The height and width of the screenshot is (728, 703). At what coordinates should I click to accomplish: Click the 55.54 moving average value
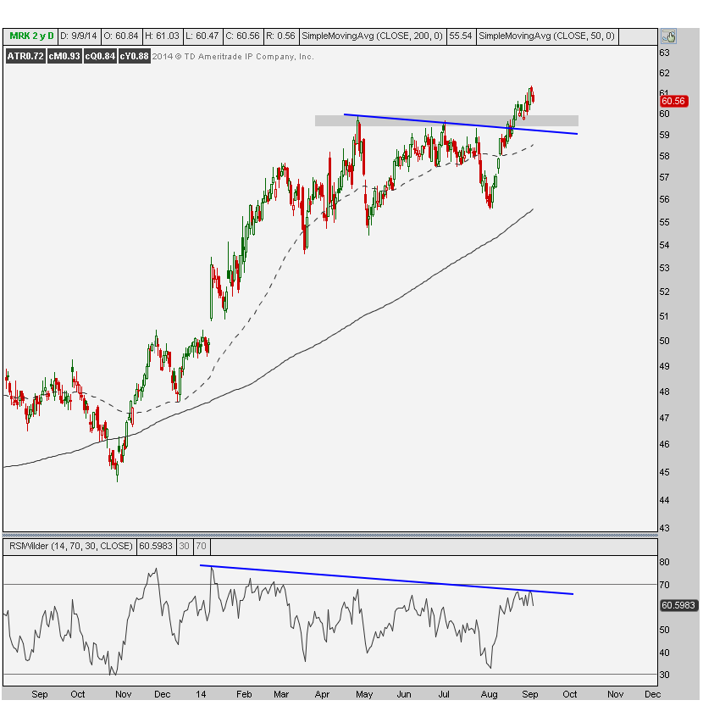click(x=461, y=36)
